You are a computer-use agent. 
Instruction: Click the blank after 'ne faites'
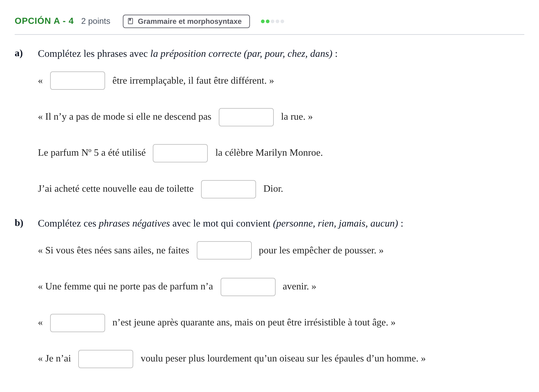click(224, 250)
